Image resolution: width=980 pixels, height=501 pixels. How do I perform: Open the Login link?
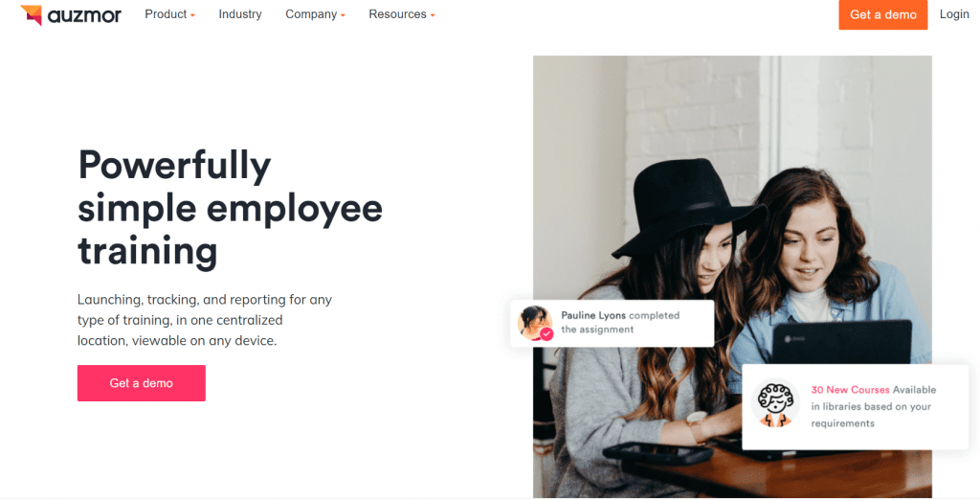click(x=954, y=14)
